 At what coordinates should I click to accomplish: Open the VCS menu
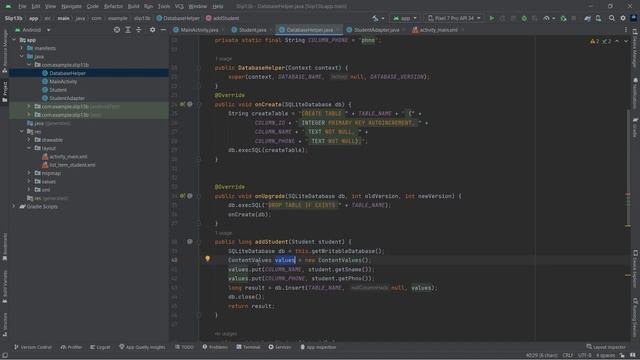pos(179,7)
